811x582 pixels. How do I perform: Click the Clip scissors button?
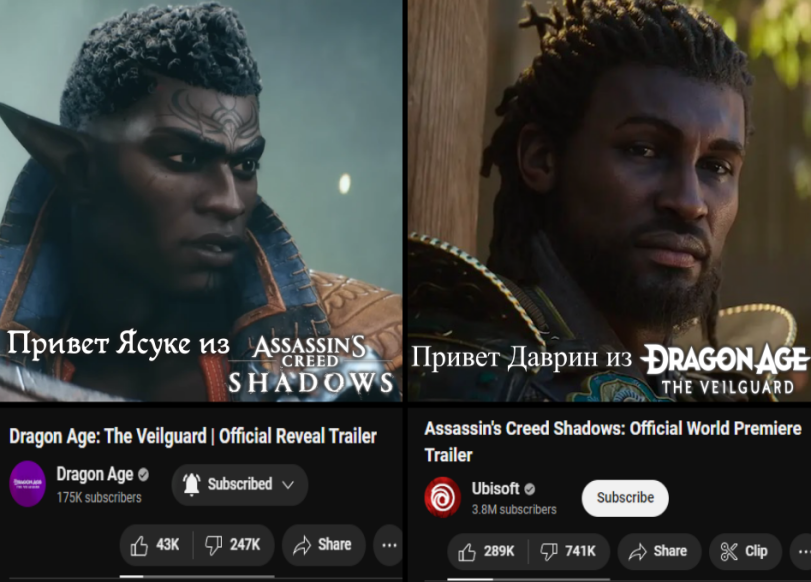[745, 551]
